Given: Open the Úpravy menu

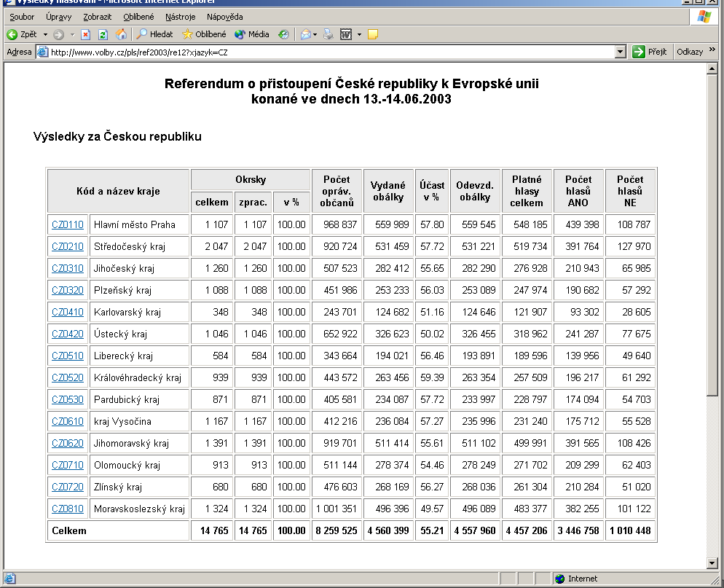Looking at the screenshot, I should [59, 17].
